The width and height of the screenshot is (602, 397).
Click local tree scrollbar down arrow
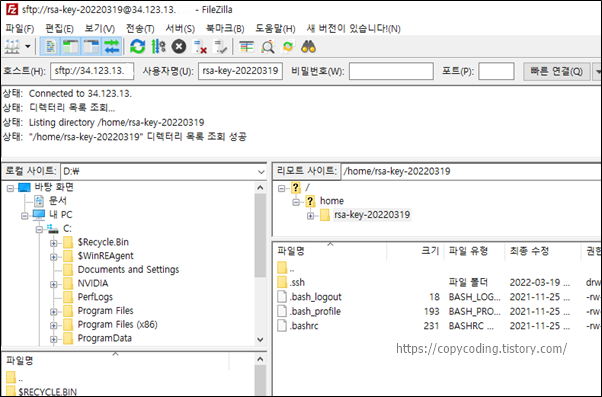click(x=260, y=340)
